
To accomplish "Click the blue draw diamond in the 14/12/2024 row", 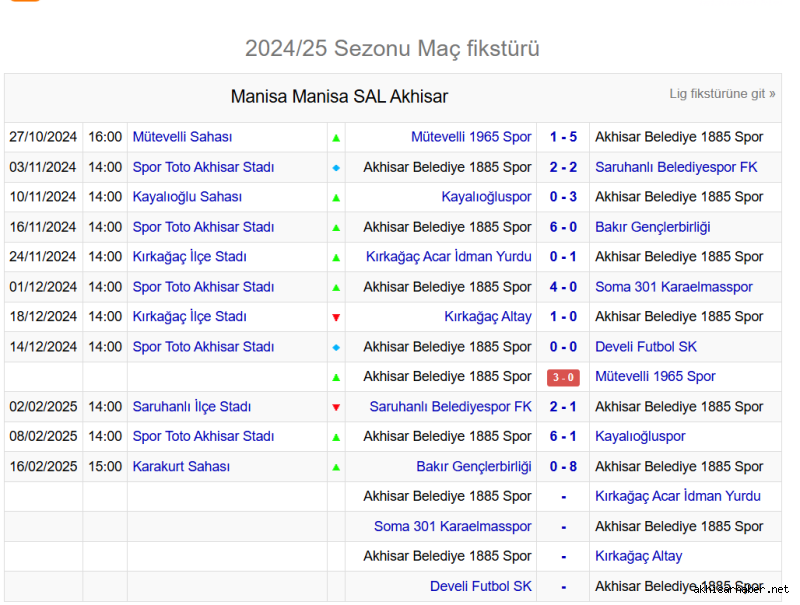I will coord(336,347).
